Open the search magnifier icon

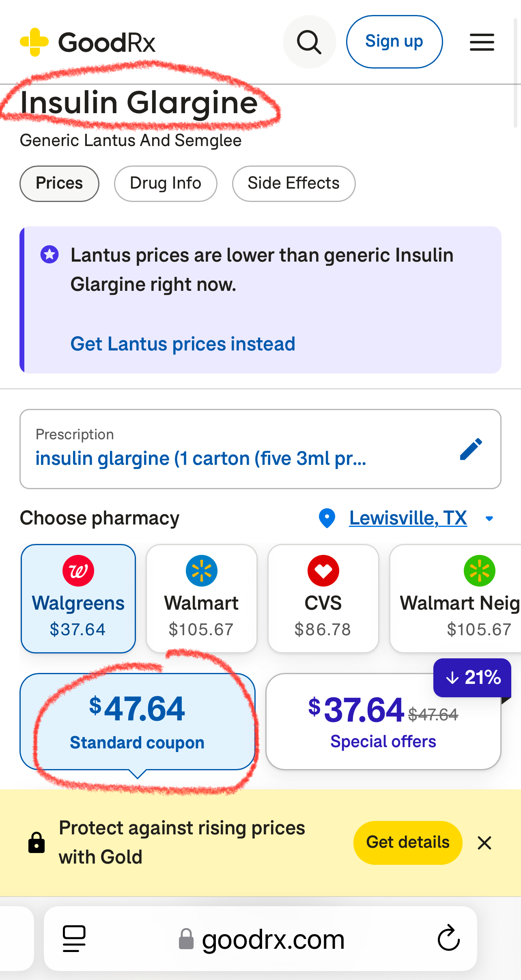click(309, 42)
